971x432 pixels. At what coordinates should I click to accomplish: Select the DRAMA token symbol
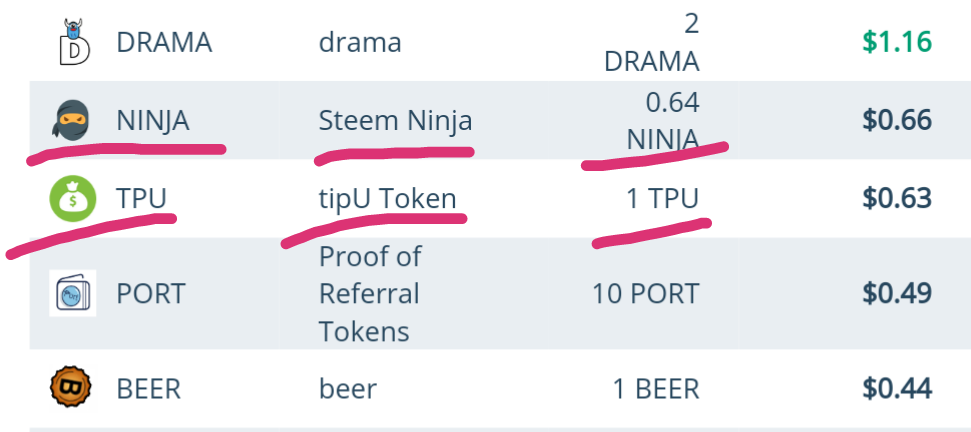coord(164,42)
